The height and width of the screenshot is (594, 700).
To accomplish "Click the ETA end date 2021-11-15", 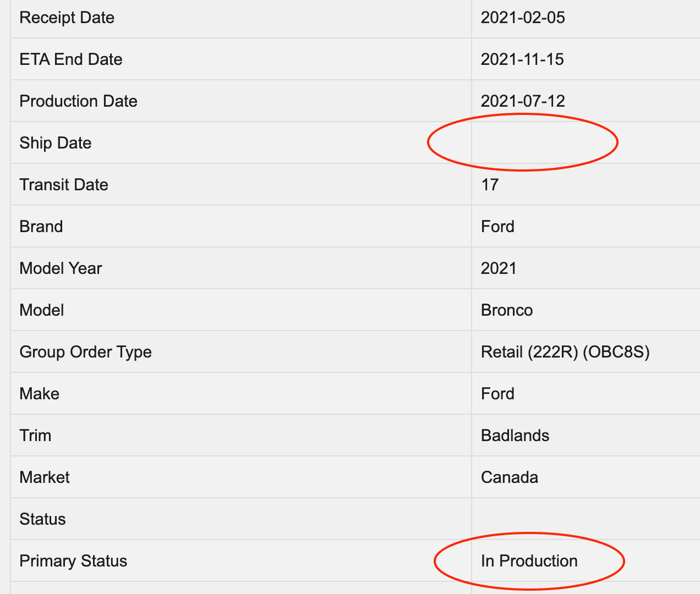I will (x=522, y=59).
